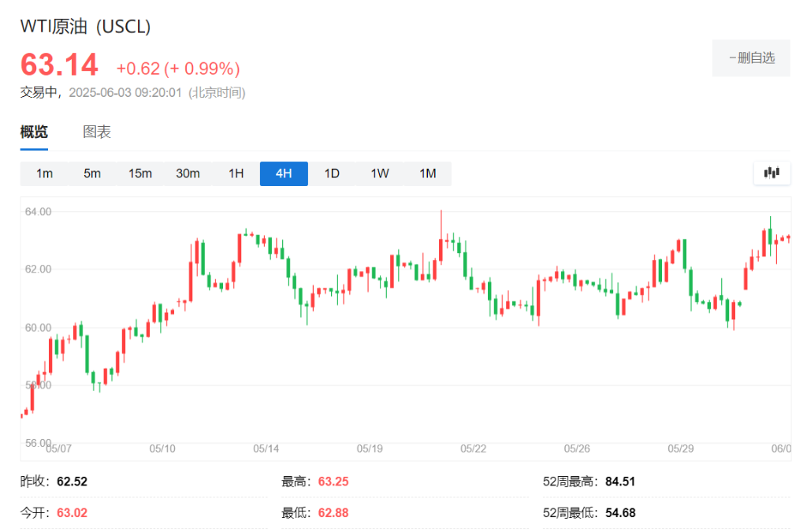807x532 pixels.
Task: Choose the 1M monthly interval
Action: (x=427, y=173)
